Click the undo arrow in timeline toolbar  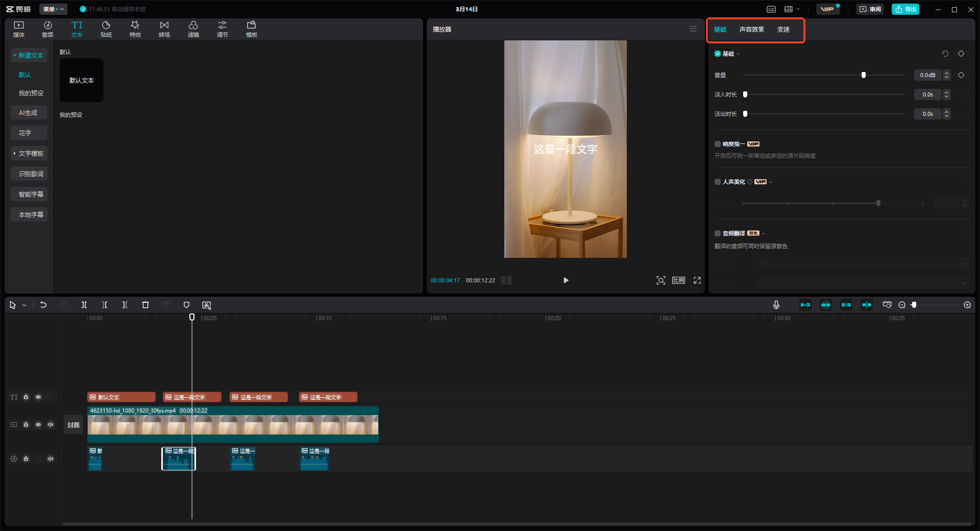[43, 305]
